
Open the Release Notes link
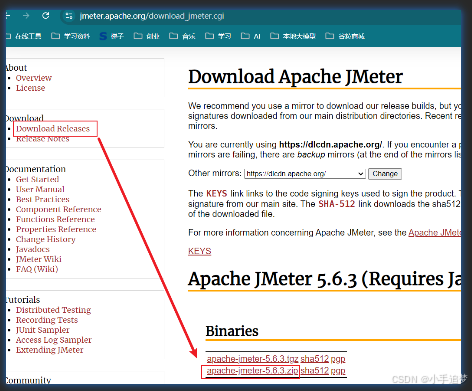pos(43,139)
